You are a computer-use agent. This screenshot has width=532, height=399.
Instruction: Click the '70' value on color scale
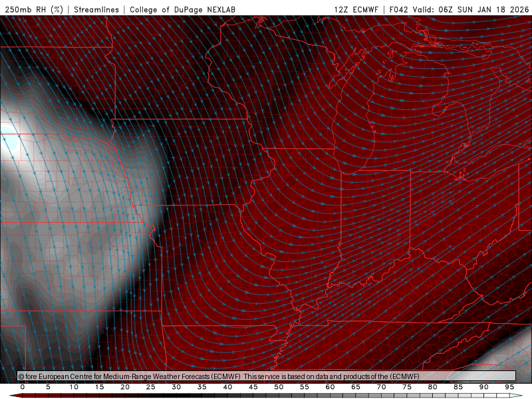click(381, 387)
